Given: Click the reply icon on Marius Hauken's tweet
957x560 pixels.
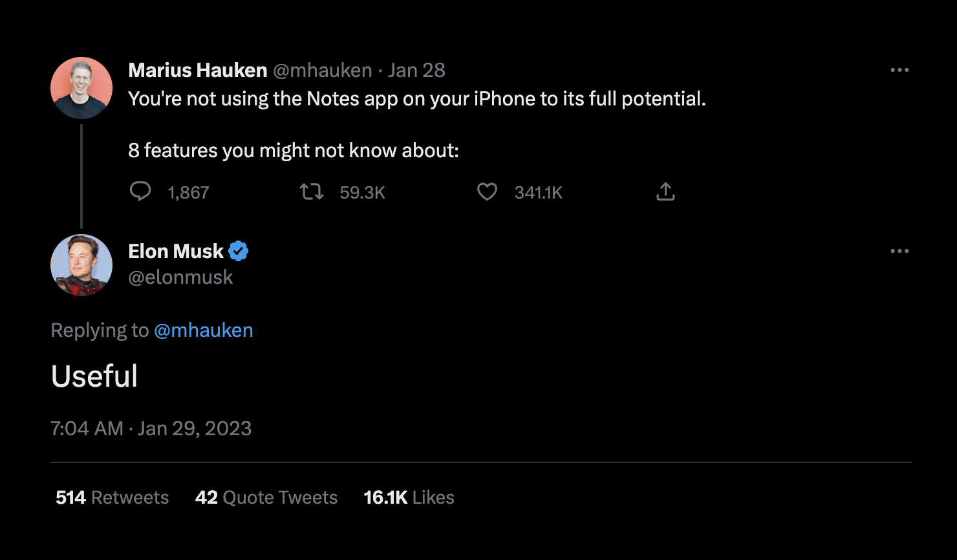Looking at the screenshot, I should click(x=140, y=191).
